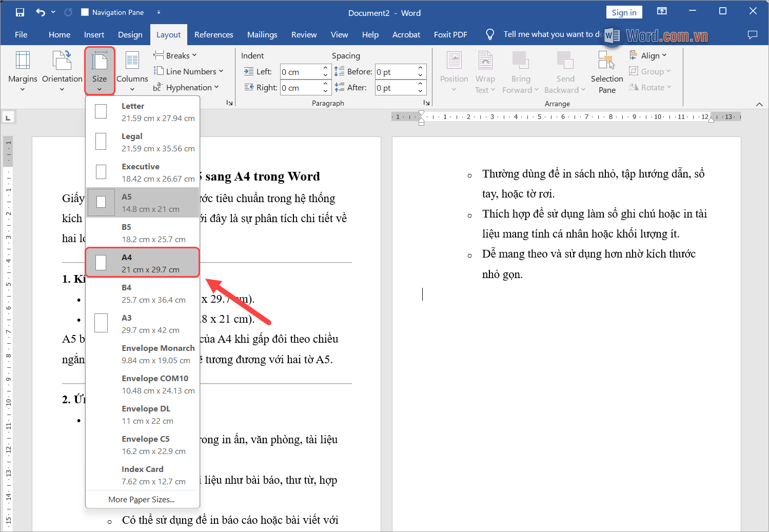Collapse the ribbon with chevron
Image resolution: width=769 pixels, height=532 pixels.
tap(759, 104)
